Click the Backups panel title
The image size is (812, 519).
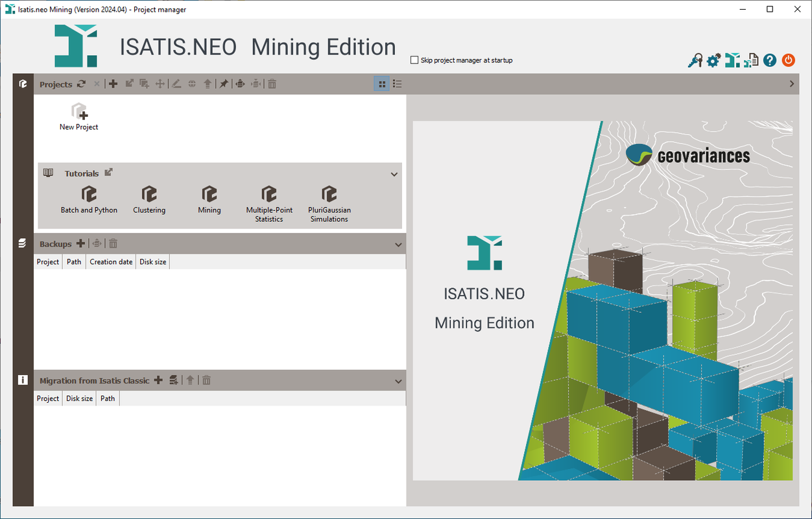tap(56, 244)
